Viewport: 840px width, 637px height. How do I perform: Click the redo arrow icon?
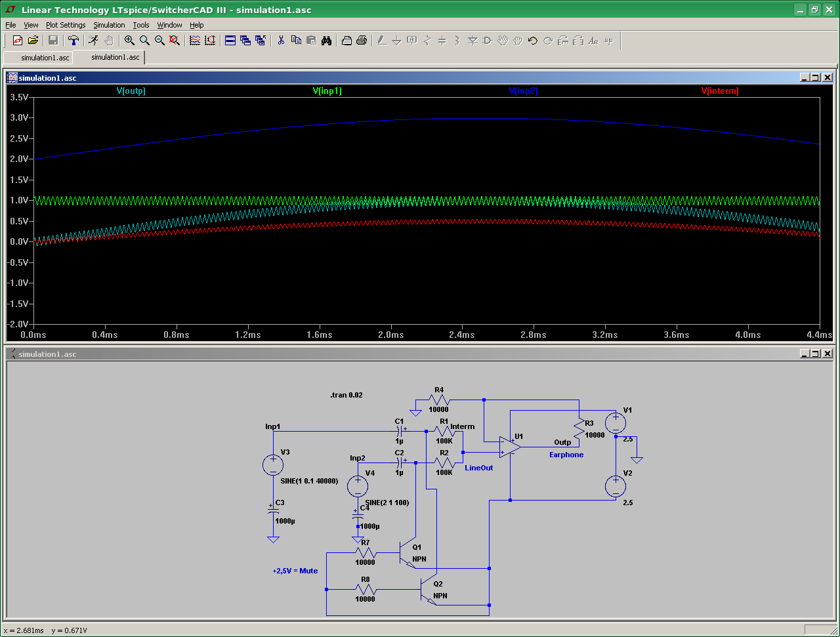(x=548, y=41)
